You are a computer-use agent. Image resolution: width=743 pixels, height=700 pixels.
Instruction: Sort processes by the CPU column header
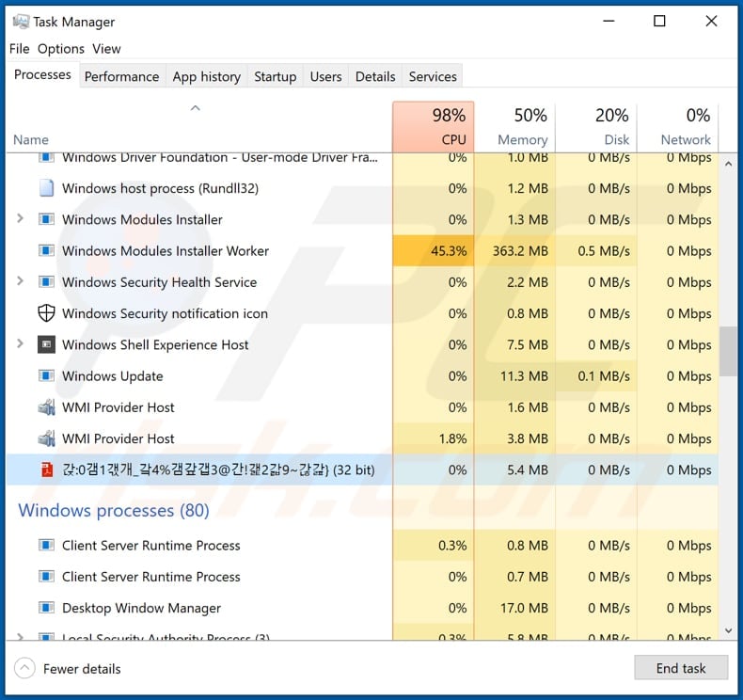pos(433,126)
